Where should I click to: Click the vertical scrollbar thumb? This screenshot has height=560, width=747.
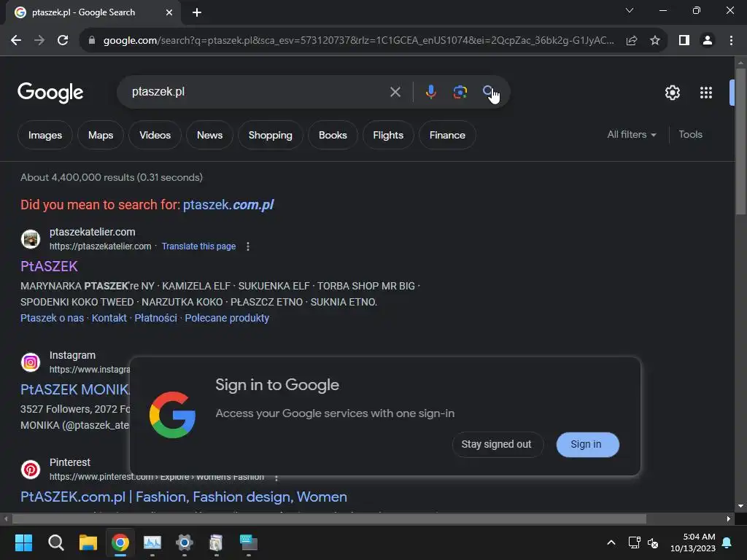coord(740,141)
